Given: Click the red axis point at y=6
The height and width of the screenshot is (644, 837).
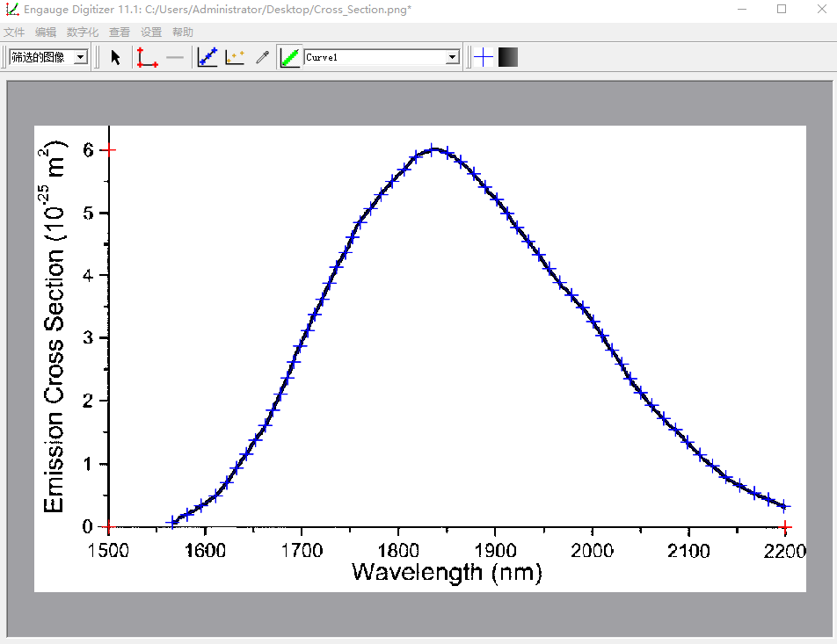Looking at the screenshot, I should [108, 150].
